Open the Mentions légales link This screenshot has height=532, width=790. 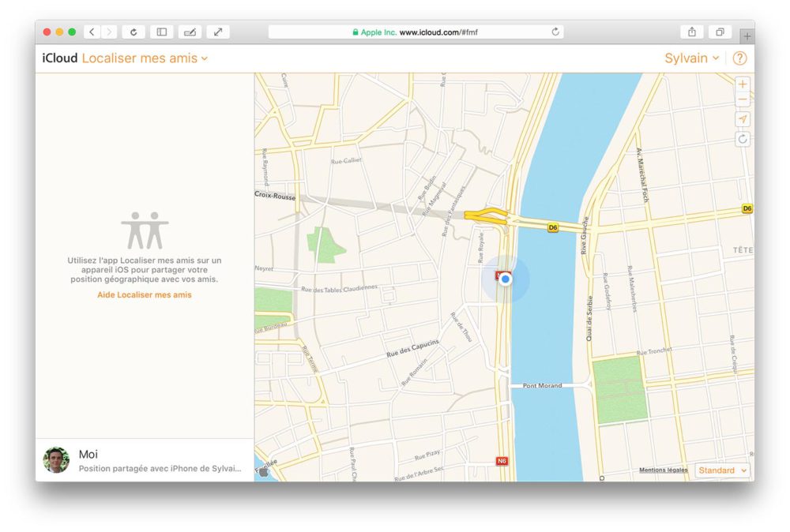(x=663, y=470)
